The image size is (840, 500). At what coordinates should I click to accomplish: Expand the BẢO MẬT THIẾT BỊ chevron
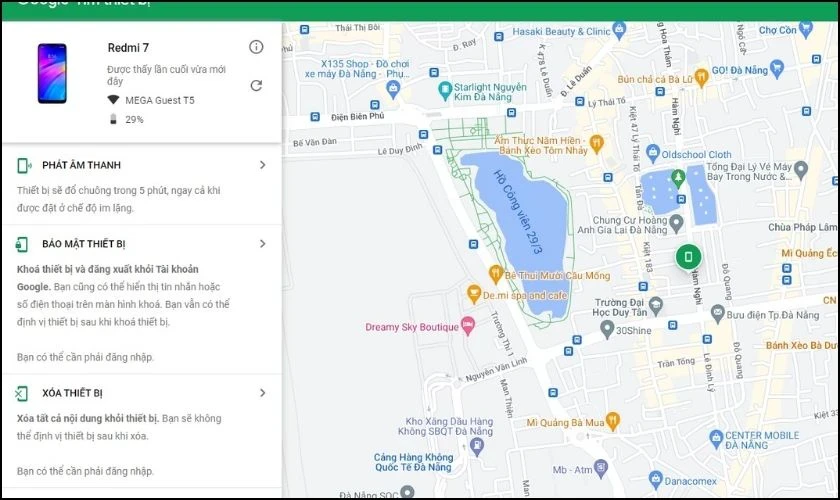tap(262, 244)
